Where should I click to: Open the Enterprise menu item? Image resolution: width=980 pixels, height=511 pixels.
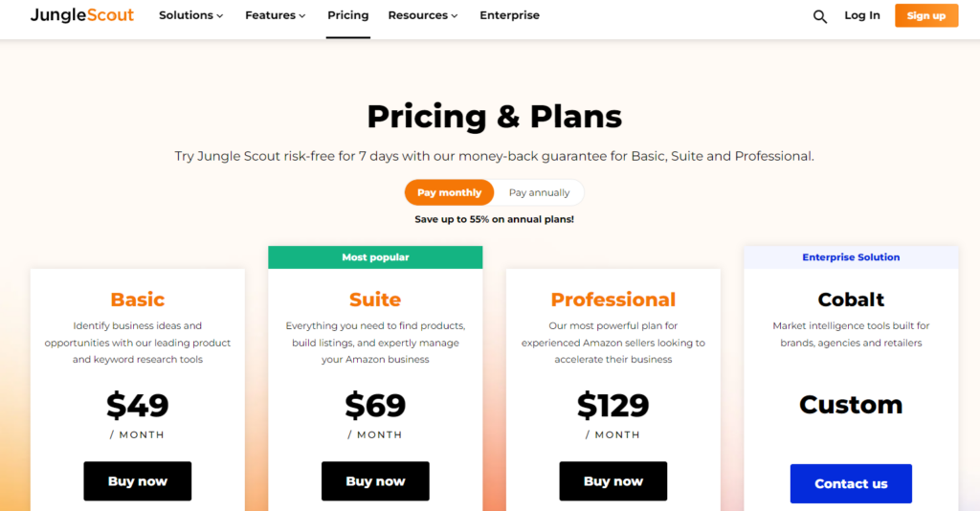(509, 15)
